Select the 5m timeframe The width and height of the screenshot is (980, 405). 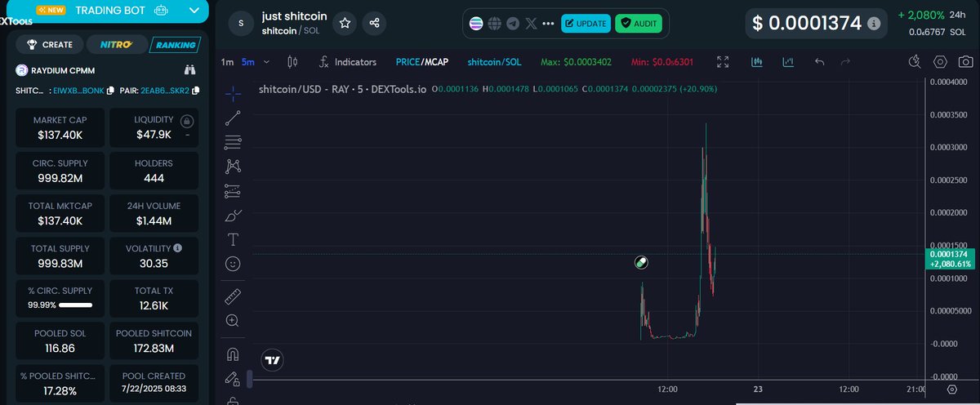[248, 62]
